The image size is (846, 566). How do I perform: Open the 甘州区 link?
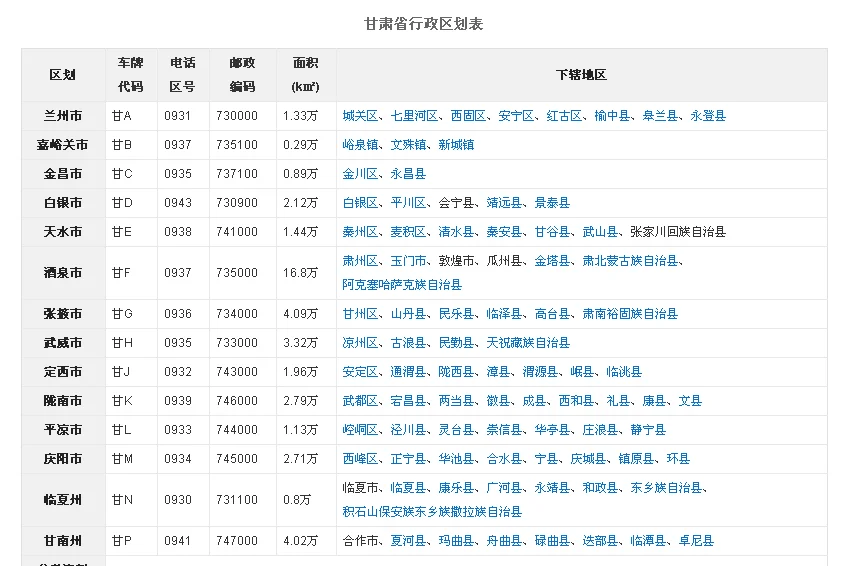360,315
